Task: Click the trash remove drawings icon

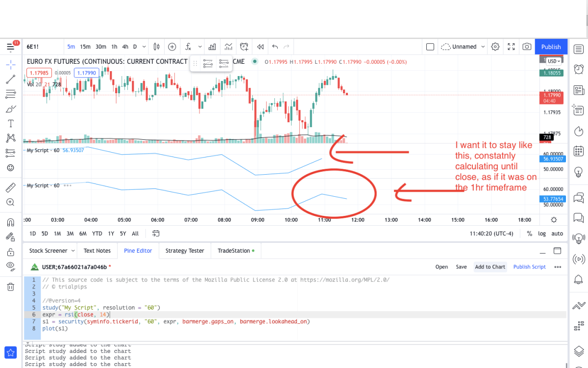Action: click(x=10, y=287)
